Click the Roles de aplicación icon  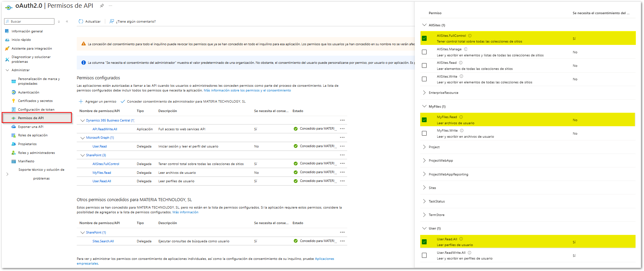click(x=14, y=135)
